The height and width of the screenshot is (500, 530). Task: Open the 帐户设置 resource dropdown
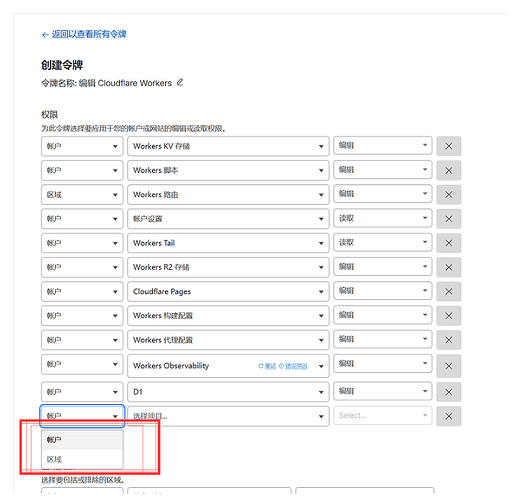tap(228, 219)
